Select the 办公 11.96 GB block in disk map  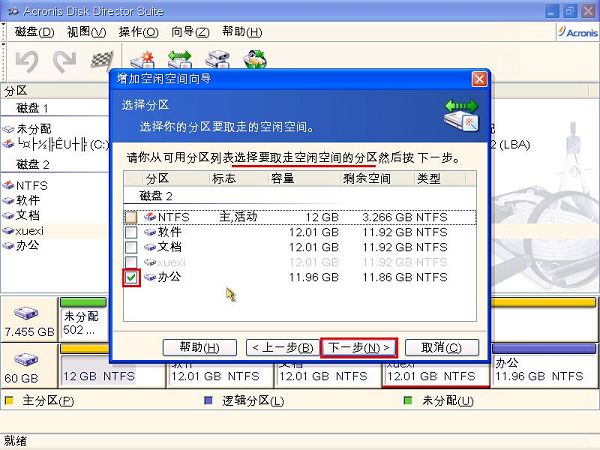(x=544, y=366)
